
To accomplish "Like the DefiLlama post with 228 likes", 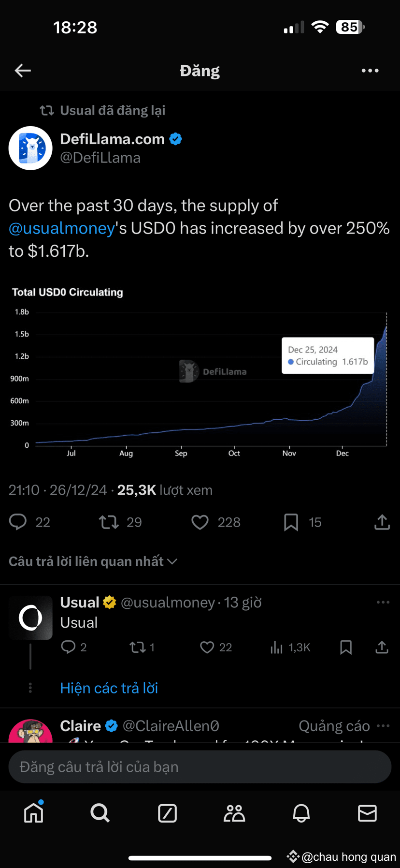I will (200, 522).
